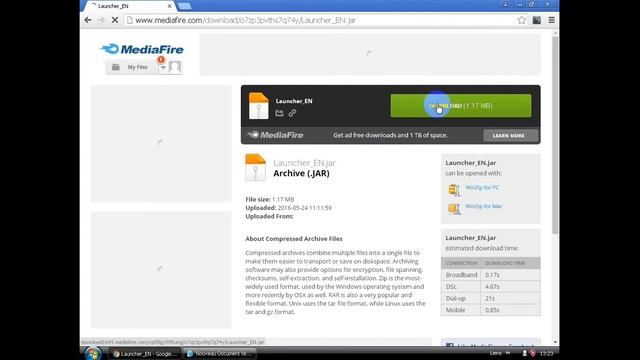Click the Chrome user profile button in title bar
Viewport: 640px width, 360px height.
505,4
